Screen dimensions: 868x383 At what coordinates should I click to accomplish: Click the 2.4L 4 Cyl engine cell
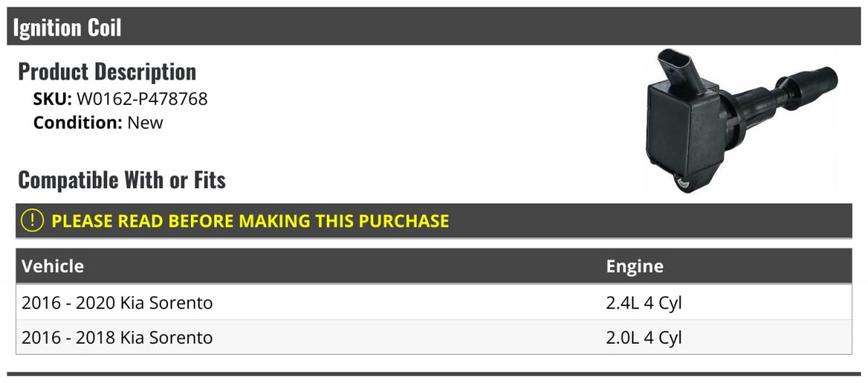point(644,303)
